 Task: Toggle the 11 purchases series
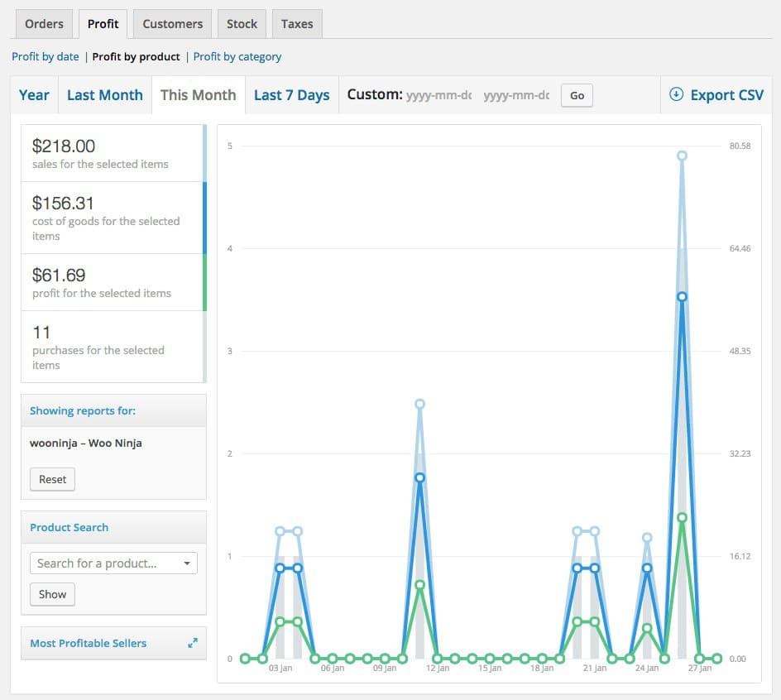tap(113, 347)
